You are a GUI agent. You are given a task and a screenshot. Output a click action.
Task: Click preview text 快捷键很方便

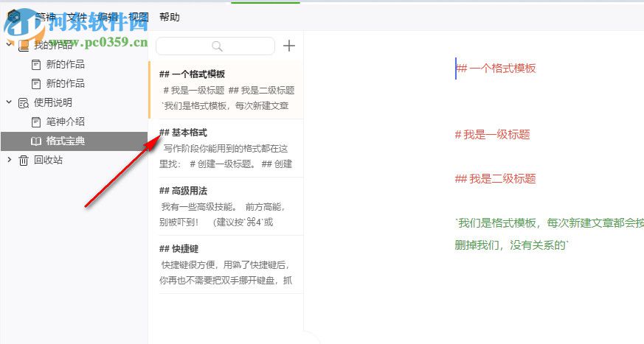point(188,265)
